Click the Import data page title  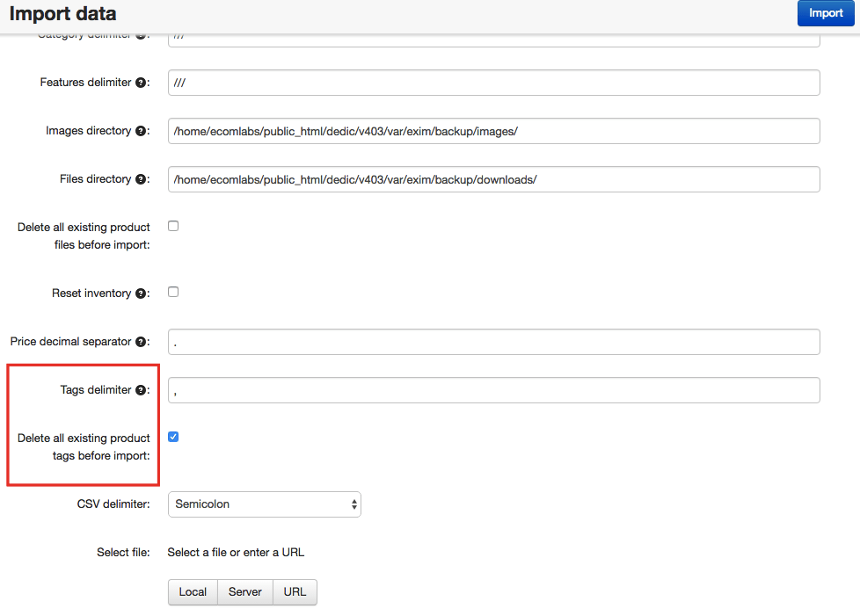62,14
